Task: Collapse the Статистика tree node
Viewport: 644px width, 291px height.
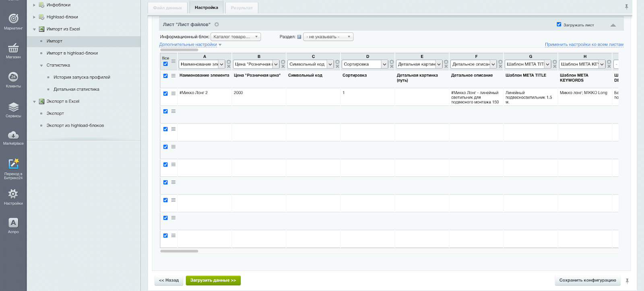Action: tap(41, 66)
